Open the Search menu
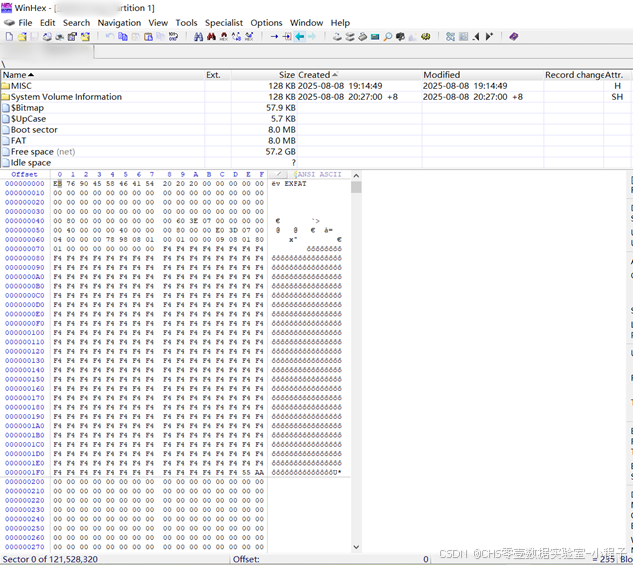Screen dimensions: 633x565 pos(76,23)
